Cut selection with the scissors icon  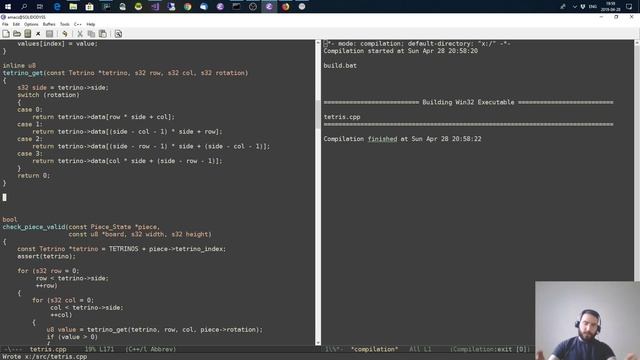[x=80, y=34]
